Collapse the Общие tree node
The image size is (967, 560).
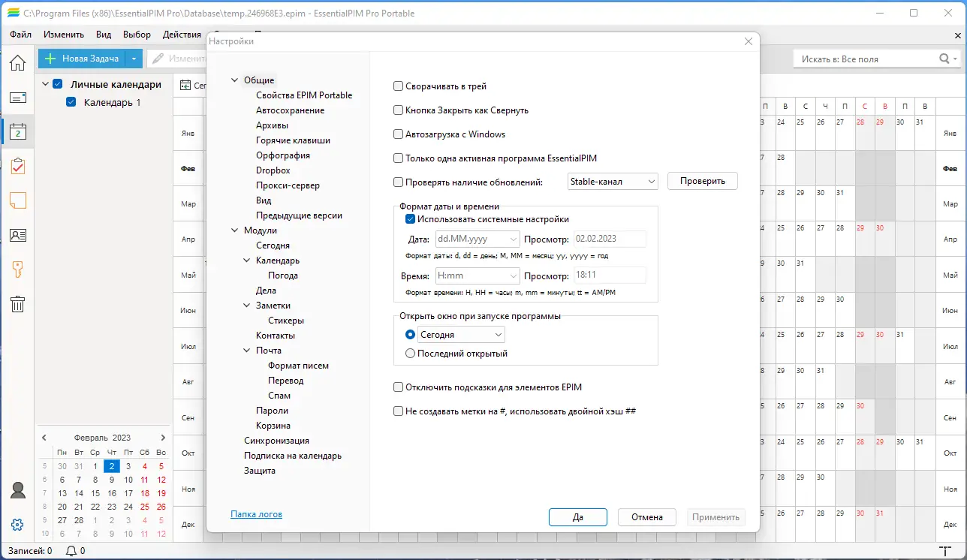[x=236, y=80]
